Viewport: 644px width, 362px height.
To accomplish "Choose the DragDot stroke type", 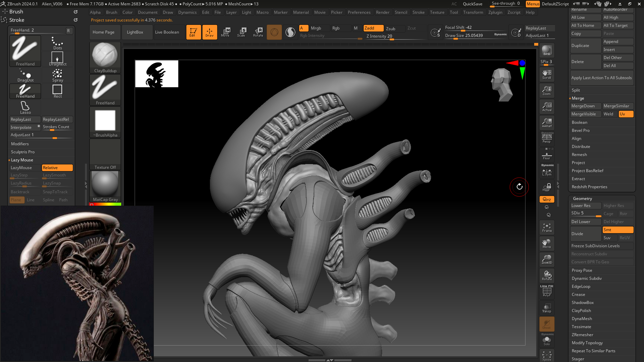I will (x=26, y=75).
